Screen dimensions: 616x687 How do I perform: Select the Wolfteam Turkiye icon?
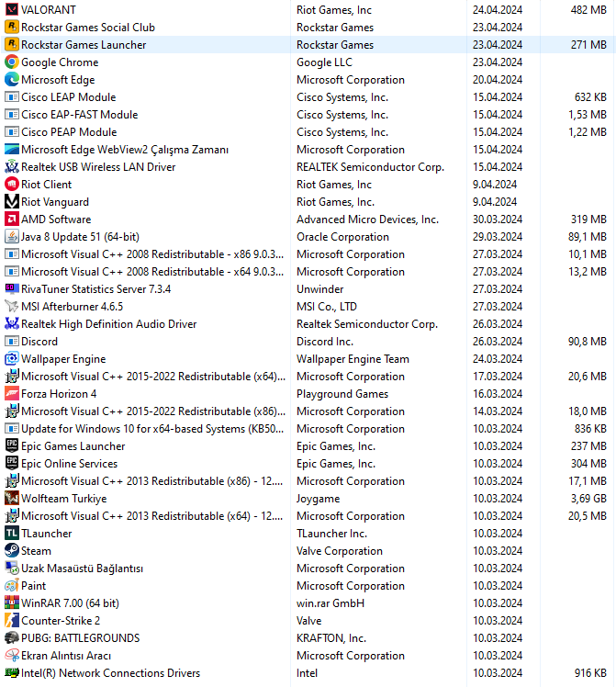(x=11, y=498)
